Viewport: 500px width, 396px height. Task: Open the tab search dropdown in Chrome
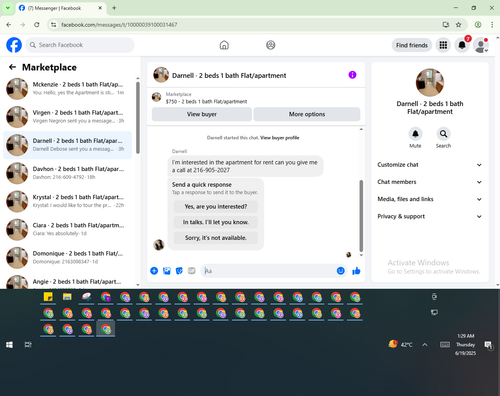(x=8, y=8)
